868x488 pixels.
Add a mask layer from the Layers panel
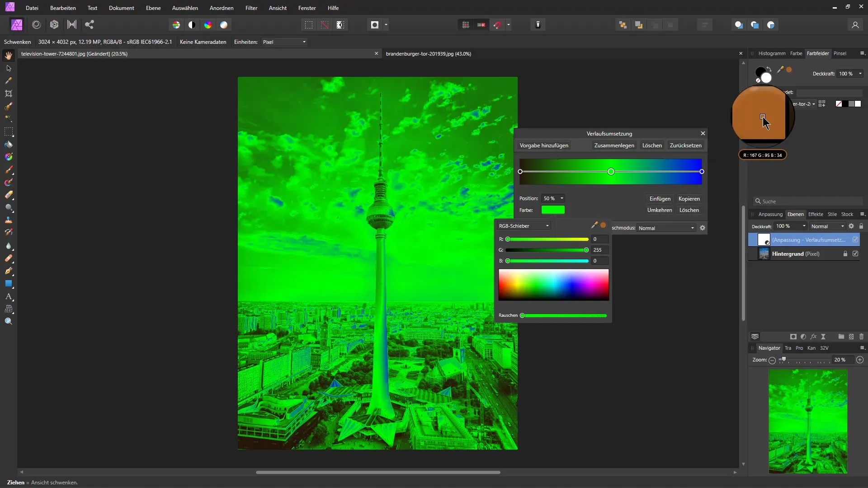pyautogui.click(x=793, y=337)
